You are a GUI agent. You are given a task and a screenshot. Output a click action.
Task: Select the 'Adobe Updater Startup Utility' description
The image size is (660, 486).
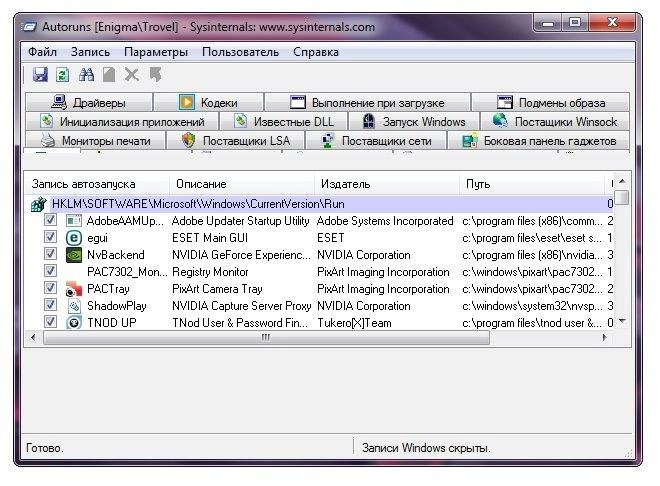click(x=240, y=221)
